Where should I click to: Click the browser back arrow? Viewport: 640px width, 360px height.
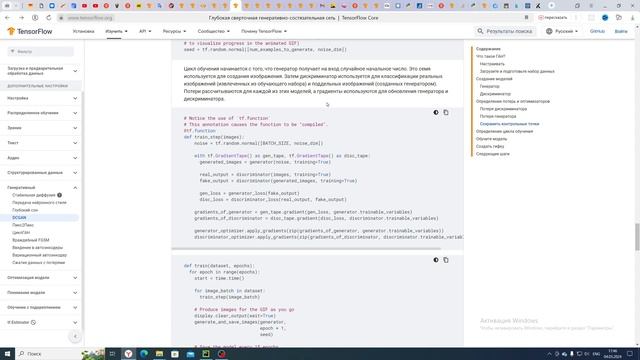(7, 18)
